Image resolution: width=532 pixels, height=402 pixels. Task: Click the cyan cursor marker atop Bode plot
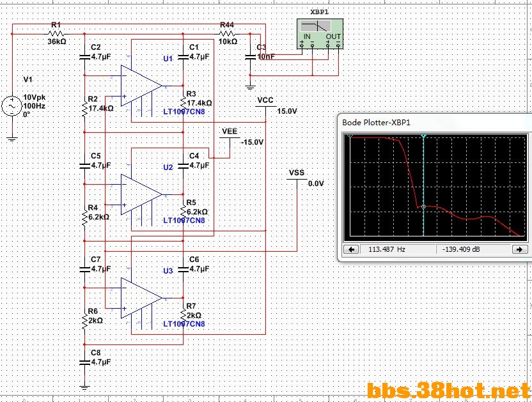click(423, 136)
